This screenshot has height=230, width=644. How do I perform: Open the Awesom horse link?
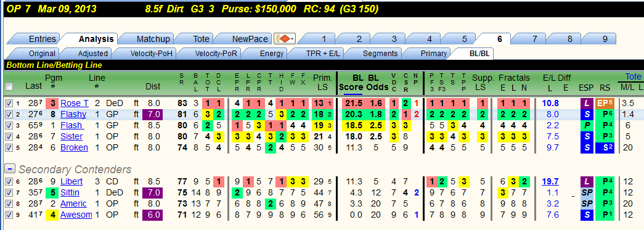76,215
